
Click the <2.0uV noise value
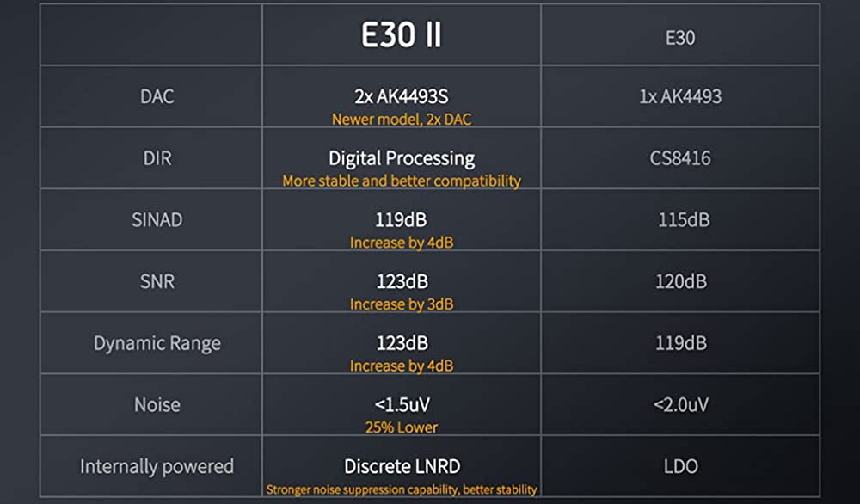[680, 405]
